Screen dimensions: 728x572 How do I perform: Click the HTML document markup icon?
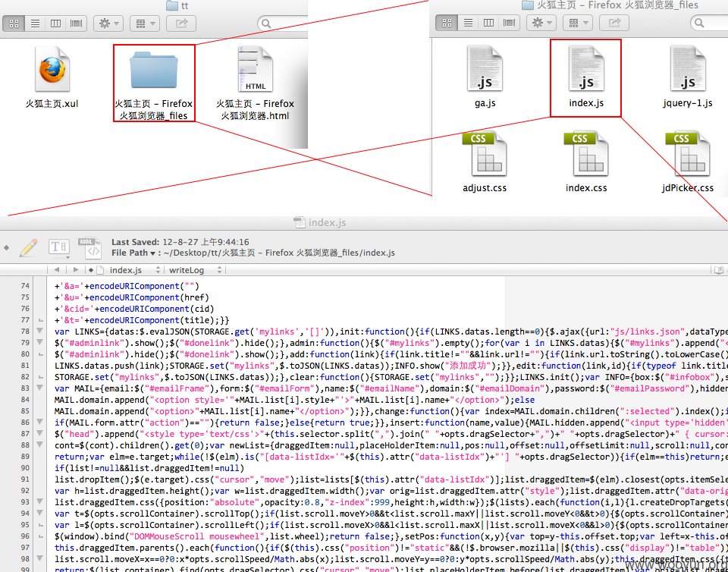click(89, 247)
